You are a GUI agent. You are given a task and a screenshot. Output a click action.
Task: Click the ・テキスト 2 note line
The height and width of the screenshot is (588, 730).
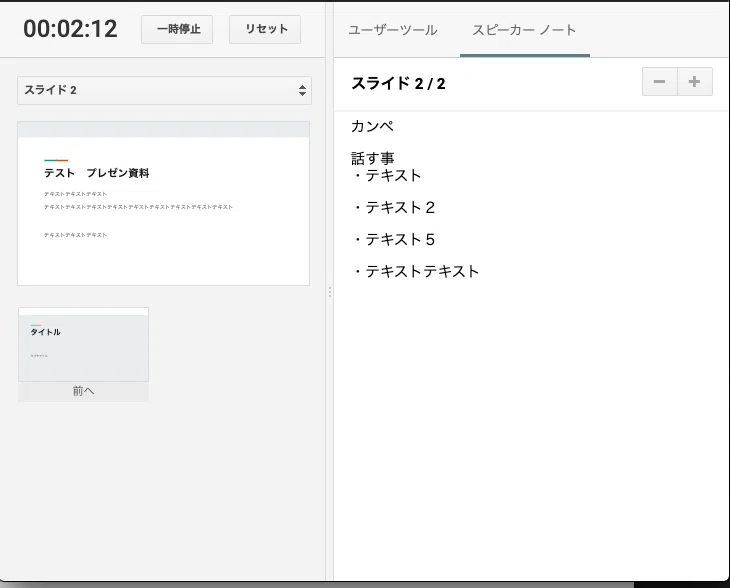coord(393,207)
